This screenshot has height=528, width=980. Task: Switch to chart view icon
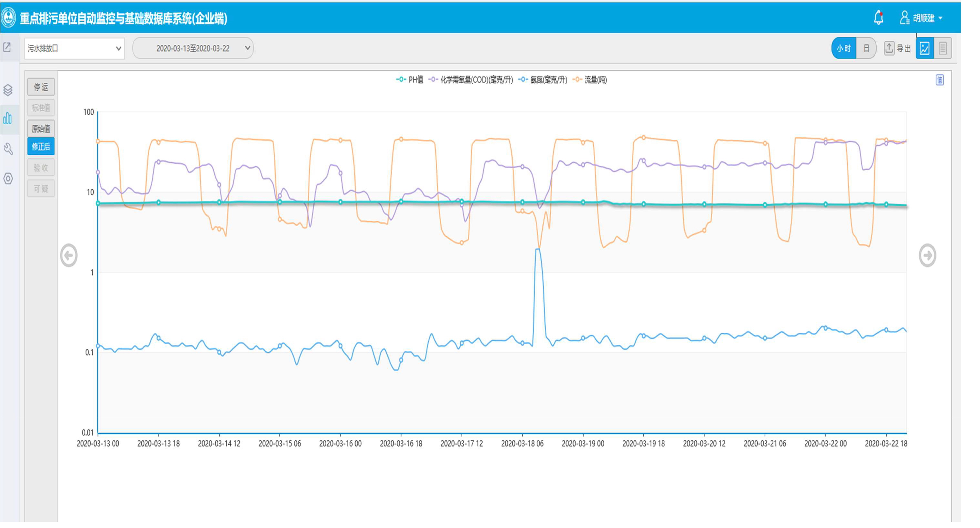[924, 48]
